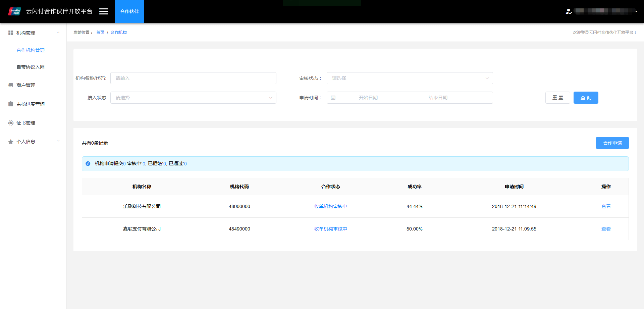Pick the 结束日期 end date field
The width and height of the screenshot is (644, 309).
coord(438,98)
